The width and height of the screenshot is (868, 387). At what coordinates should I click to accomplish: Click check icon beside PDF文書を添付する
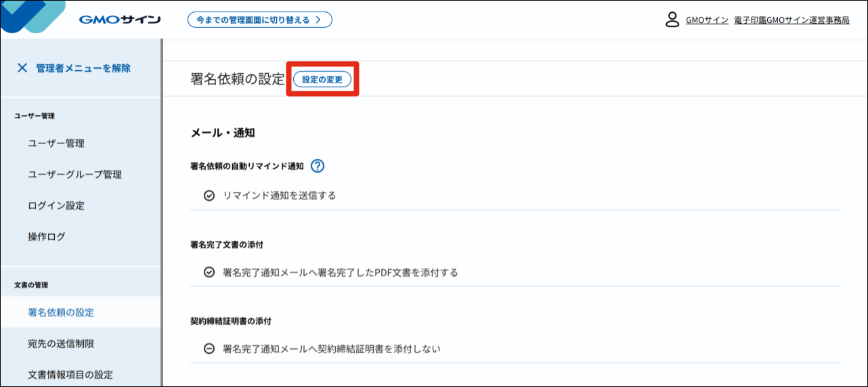(x=209, y=273)
